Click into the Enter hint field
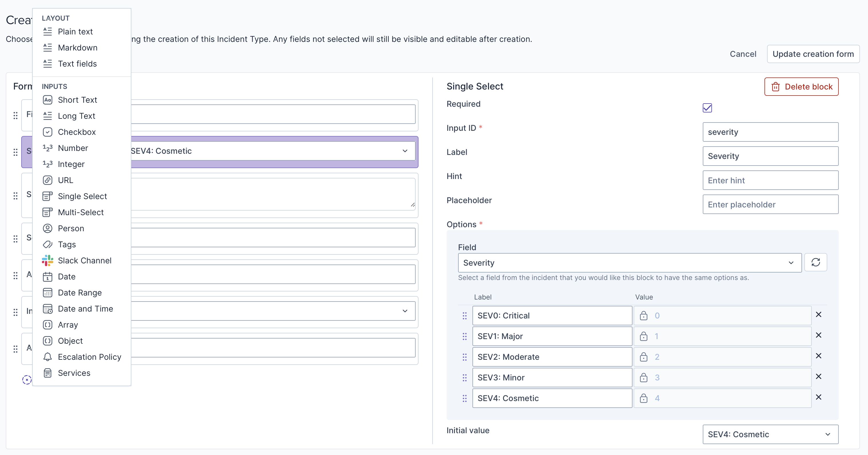Image resolution: width=868 pixels, height=455 pixels. [x=770, y=180]
